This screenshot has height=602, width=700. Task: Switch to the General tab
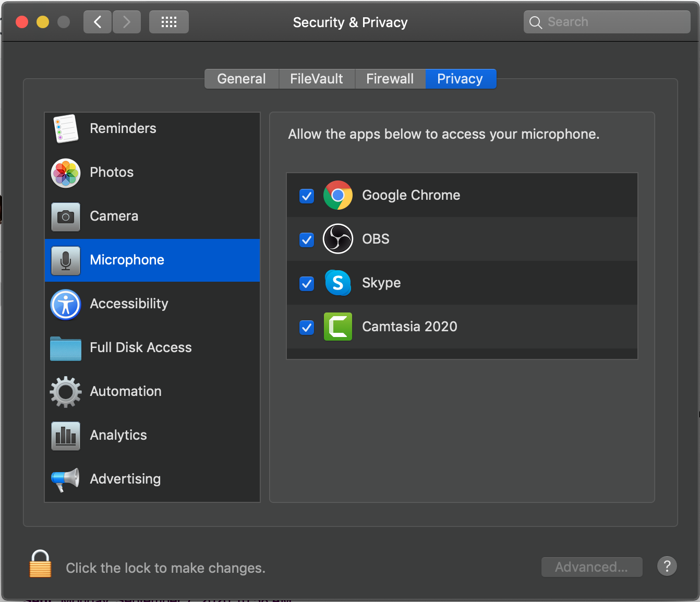click(242, 79)
